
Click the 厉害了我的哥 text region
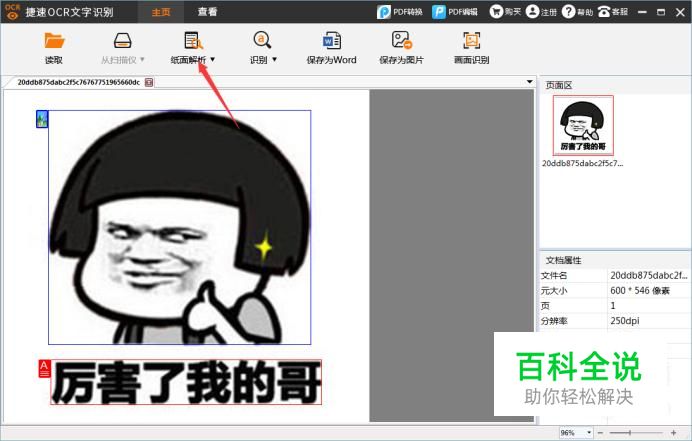pyautogui.click(x=186, y=382)
